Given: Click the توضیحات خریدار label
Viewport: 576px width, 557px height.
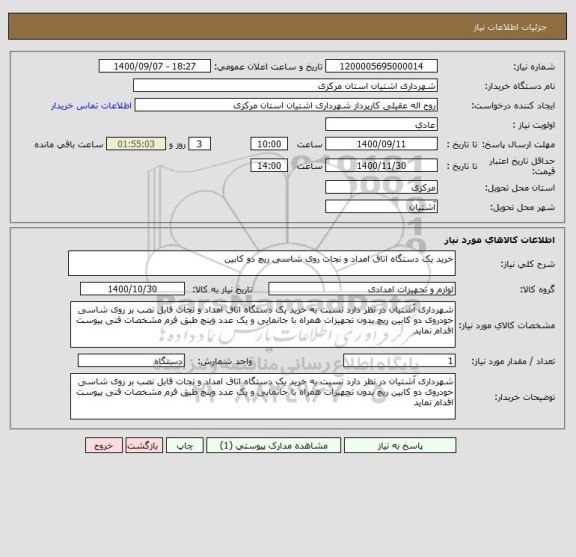Looking at the screenshot, I should tap(525, 397).
